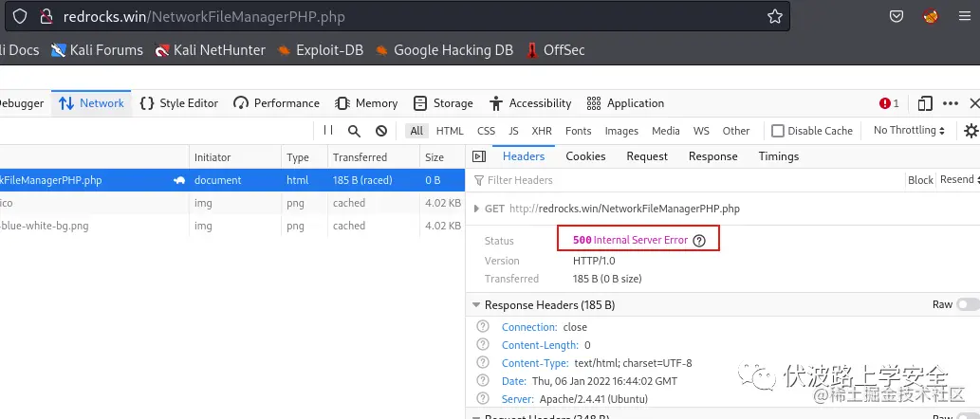Expand the GET request URL details
Viewport: 980px width, 419px height.
477,209
